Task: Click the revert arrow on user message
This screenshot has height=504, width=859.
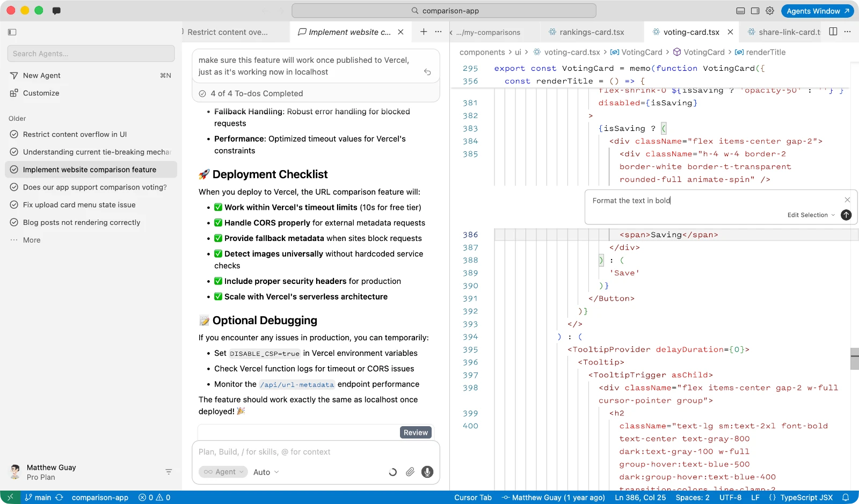Action: coord(427,72)
